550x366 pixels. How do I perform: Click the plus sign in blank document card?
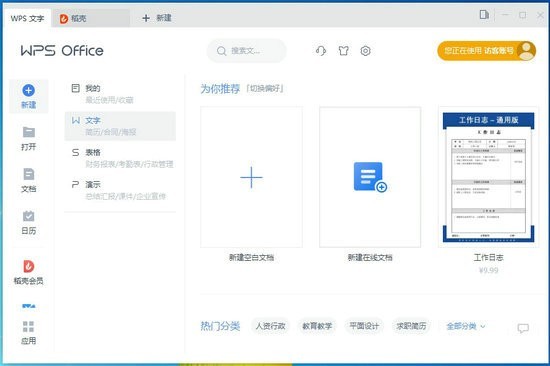pos(251,177)
